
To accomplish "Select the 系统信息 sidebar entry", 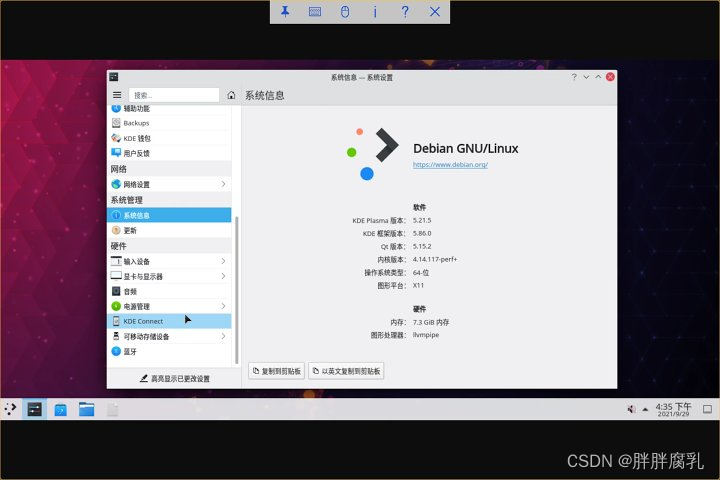I will (x=169, y=215).
